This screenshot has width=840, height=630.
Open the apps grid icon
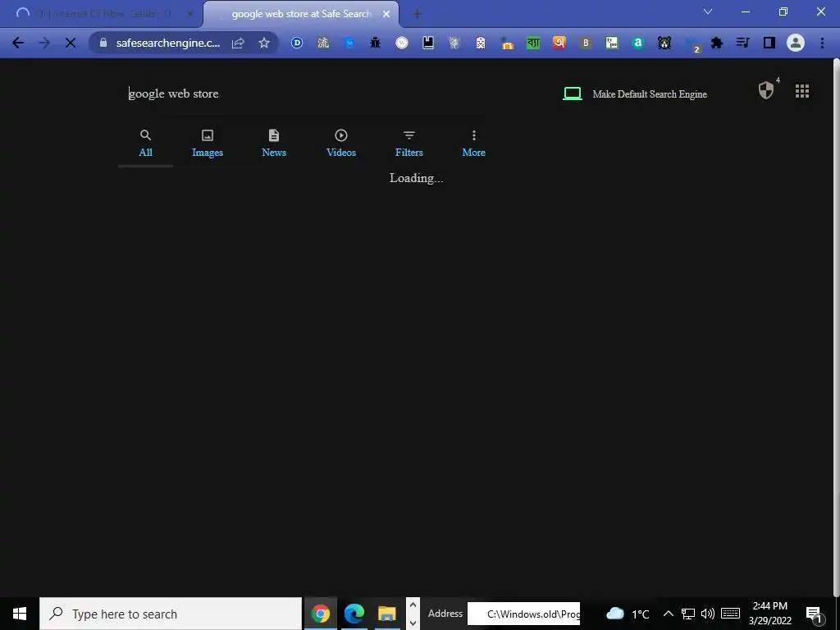(802, 91)
